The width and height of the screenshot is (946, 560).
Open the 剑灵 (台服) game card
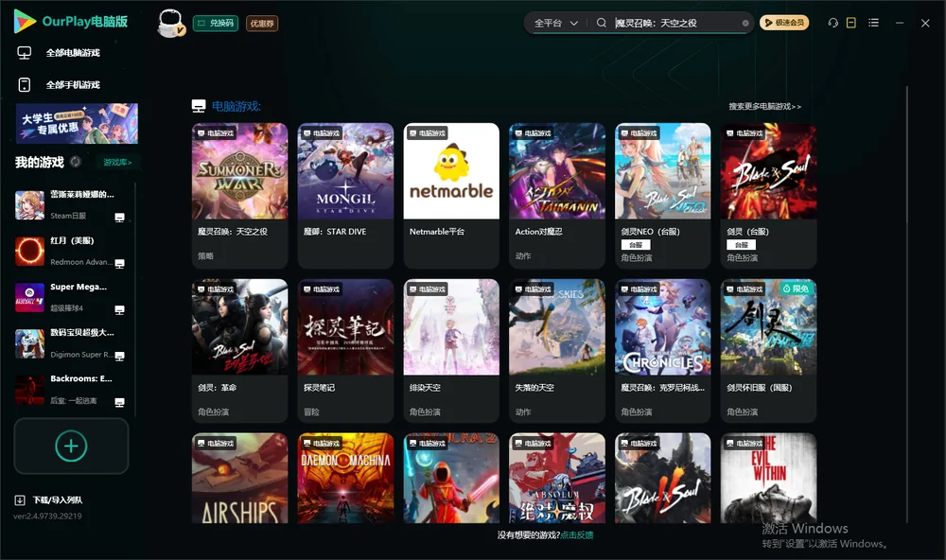[x=768, y=196]
